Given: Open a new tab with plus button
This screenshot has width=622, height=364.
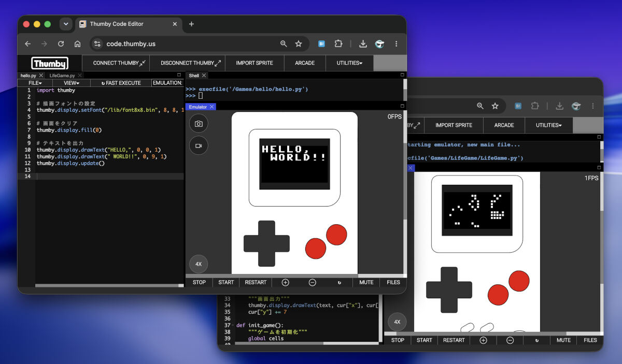Looking at the screenshot, I should pos(191,24).
